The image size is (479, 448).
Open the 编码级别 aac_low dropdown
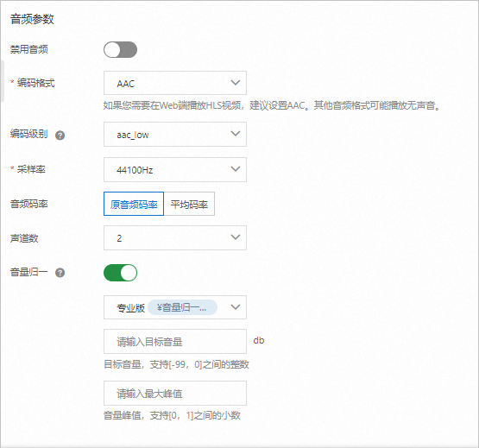[175, 134]
